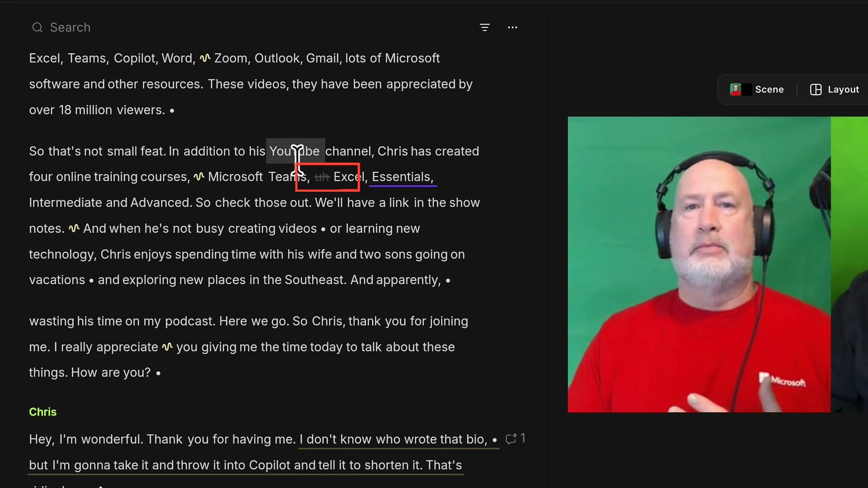Click the Scene thumbnail icon

click(x=740, y=89)
